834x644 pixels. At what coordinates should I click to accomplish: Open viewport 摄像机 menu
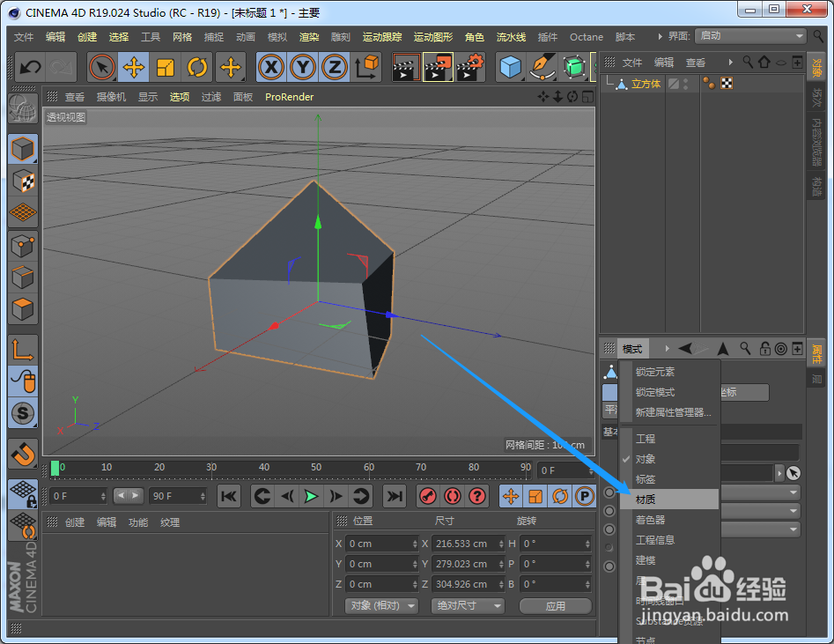tap(111, 97)
